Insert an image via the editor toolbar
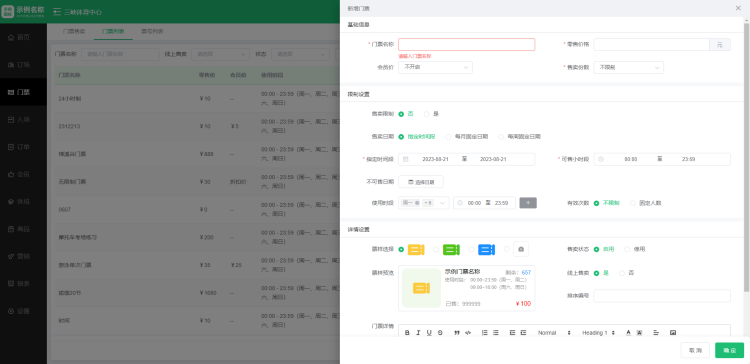 [x=673, y=332]
